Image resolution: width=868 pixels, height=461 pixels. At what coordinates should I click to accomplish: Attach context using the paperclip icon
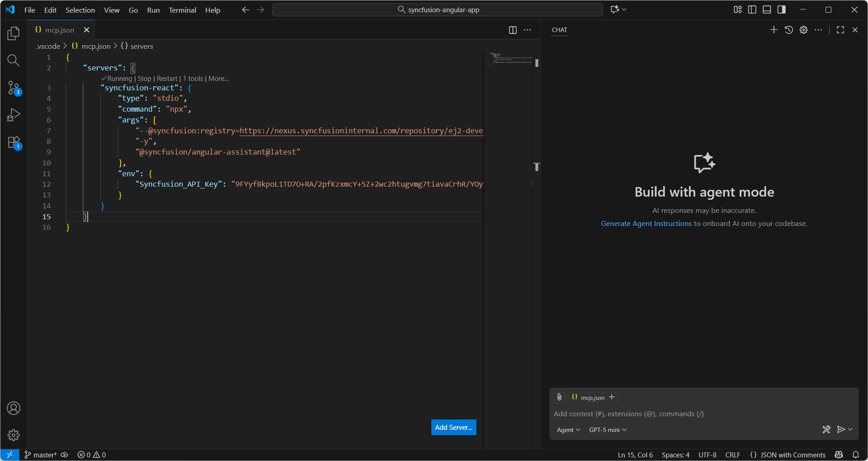[559, 397]
